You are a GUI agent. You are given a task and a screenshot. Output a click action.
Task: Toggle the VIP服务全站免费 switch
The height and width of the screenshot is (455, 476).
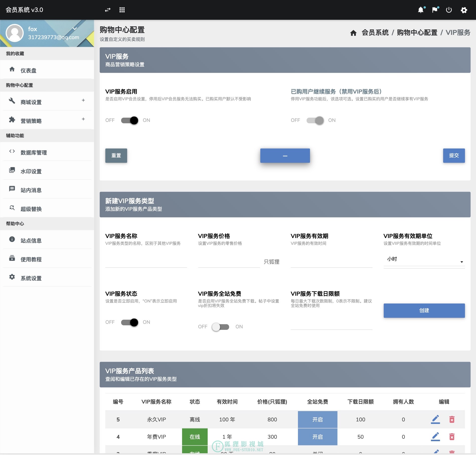(x=220, y=327)
